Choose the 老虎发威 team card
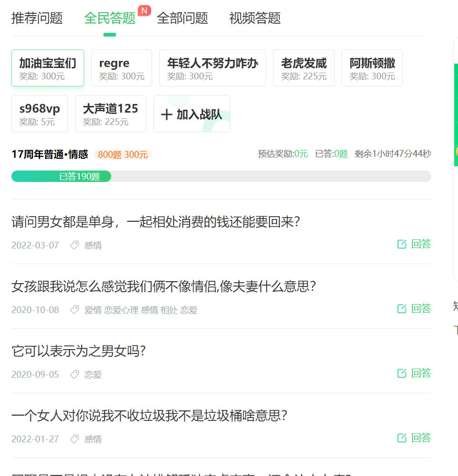The width and height of the screenshot is (458, 476). 304,67
